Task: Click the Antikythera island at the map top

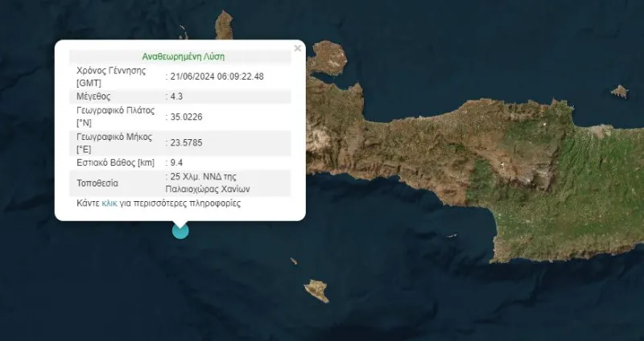Action: pos(224,25)
